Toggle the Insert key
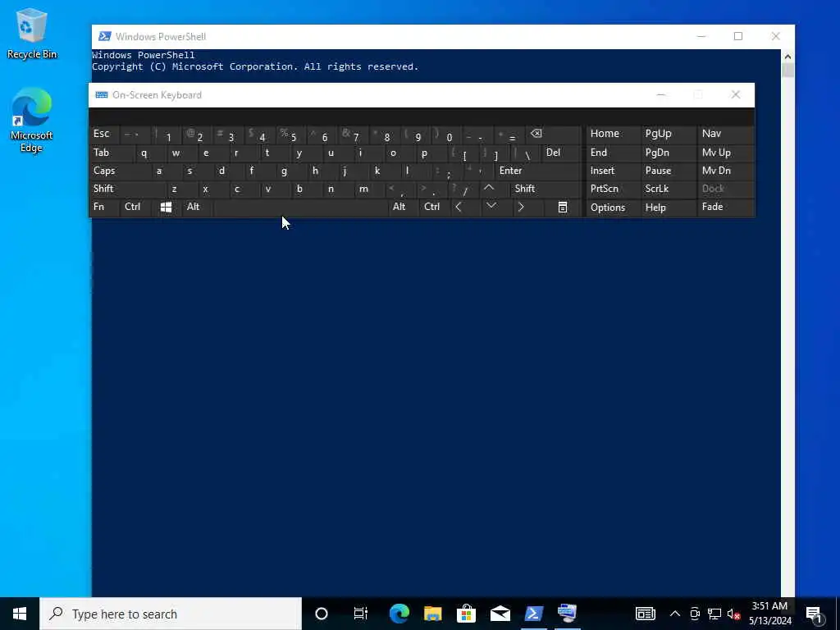840x630 pixels. tap(612, 171)
